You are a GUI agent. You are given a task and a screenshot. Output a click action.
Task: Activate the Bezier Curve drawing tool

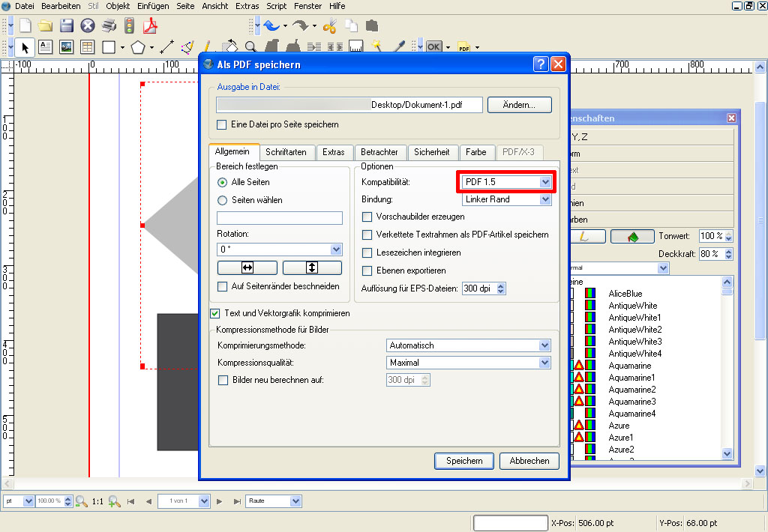(187, 46)
